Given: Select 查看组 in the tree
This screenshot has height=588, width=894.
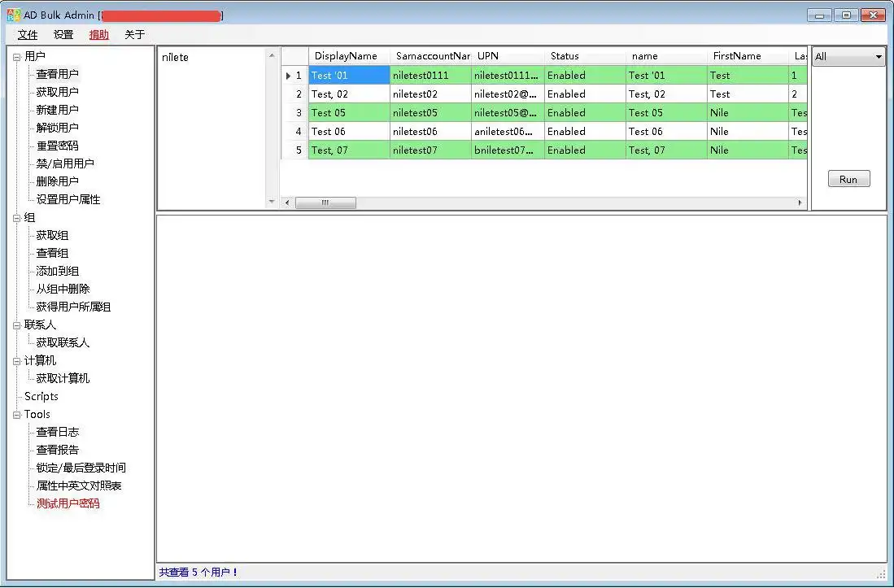Looking at the screenshot, I should click(52, 253).
